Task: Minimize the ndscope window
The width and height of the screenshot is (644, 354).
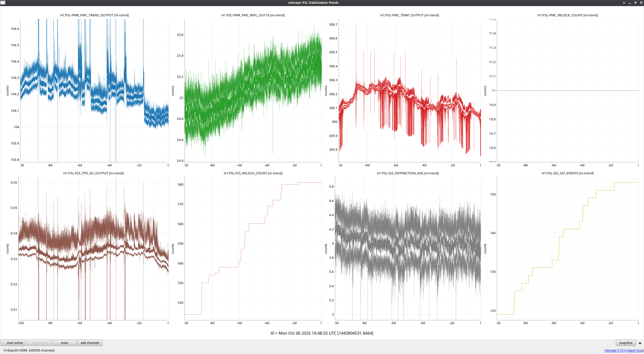Action: tap(630, 3)
